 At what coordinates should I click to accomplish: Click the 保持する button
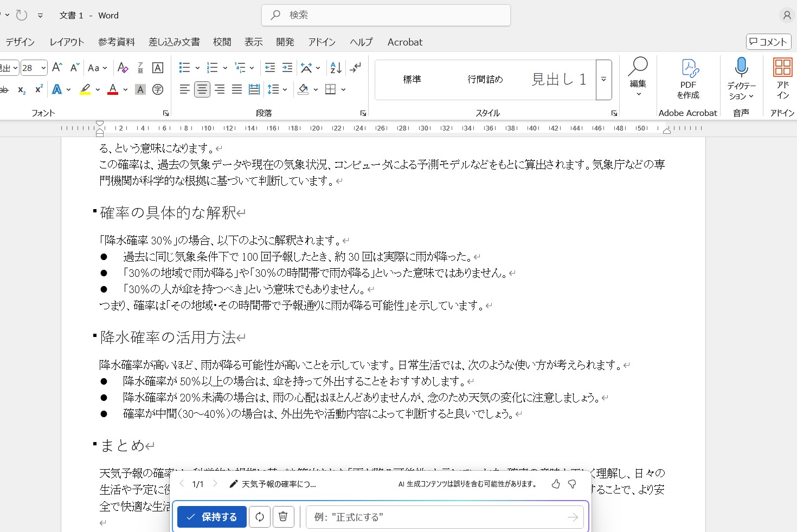click(x=212, y=517)
